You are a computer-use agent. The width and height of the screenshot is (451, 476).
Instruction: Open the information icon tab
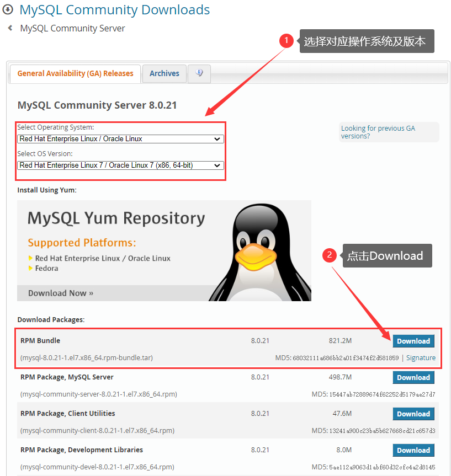point(199,73)
